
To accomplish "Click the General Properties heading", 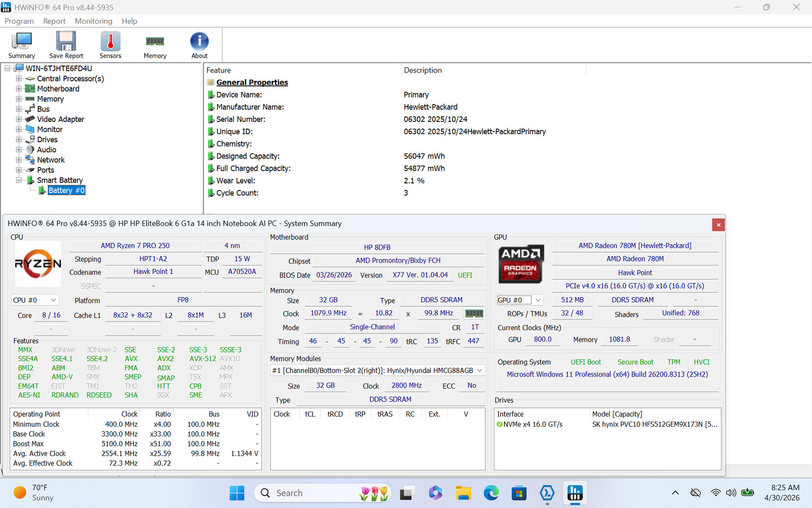I will point(252,82).
